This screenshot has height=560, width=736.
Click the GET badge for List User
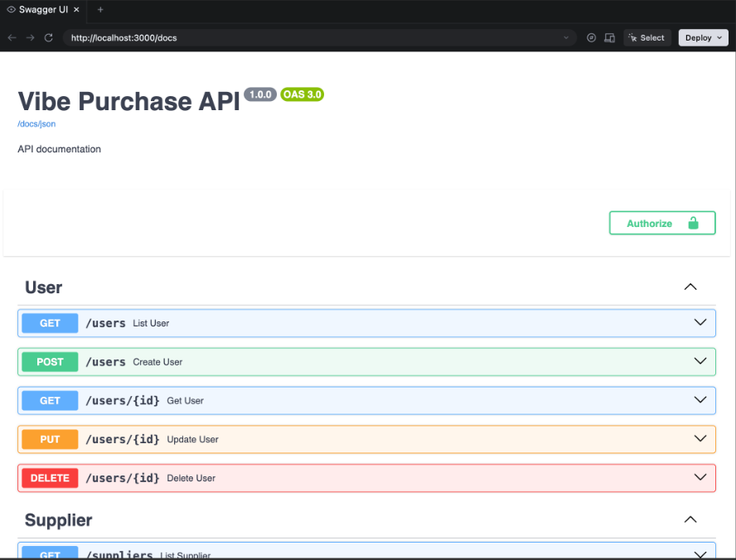pos(50,323)
